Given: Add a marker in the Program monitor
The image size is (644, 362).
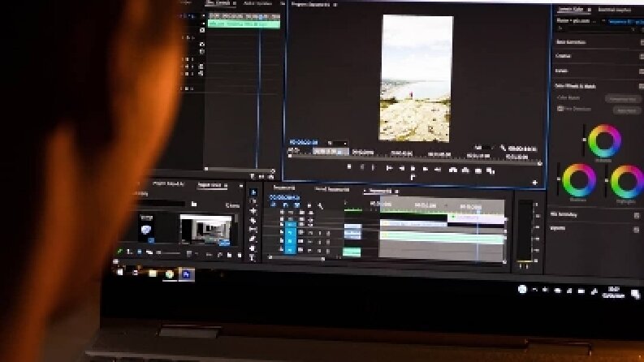Looking at the screenshot, I should (x=349, y=167).
